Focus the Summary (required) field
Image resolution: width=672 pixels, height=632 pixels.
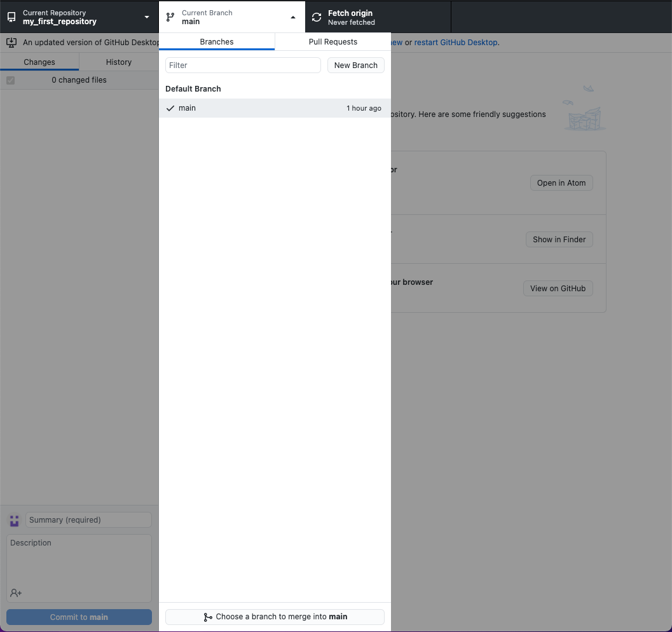(x=89, y=519)
